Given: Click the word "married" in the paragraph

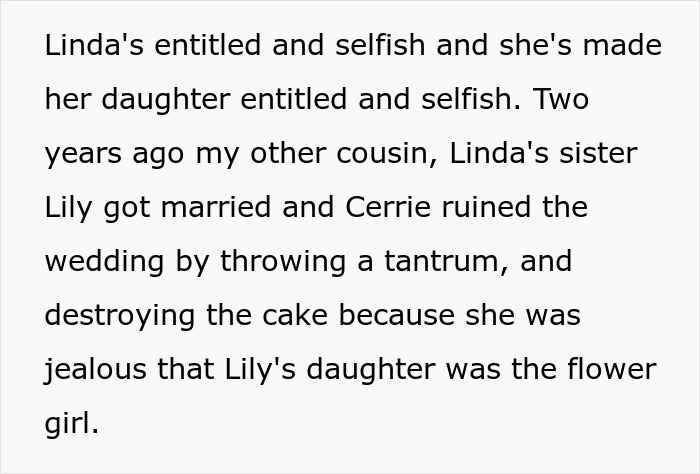Looking at the screenshot, I should point(216,207).
